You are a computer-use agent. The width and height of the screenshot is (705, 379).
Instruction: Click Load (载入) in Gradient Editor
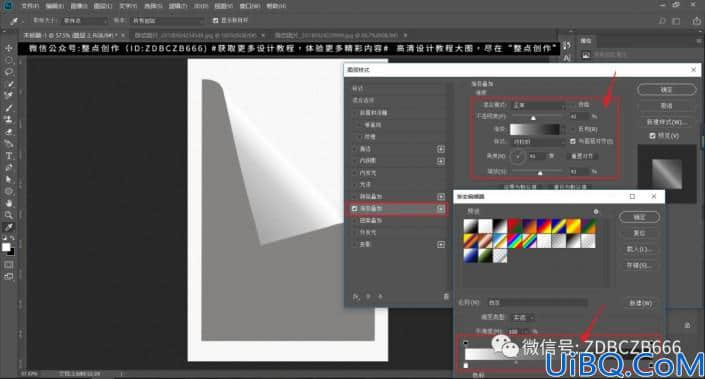click(639, 249)
